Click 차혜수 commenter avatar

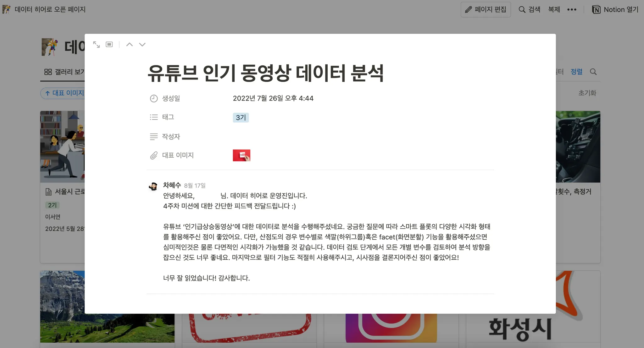pyautogui.click(x=153, y=186)
